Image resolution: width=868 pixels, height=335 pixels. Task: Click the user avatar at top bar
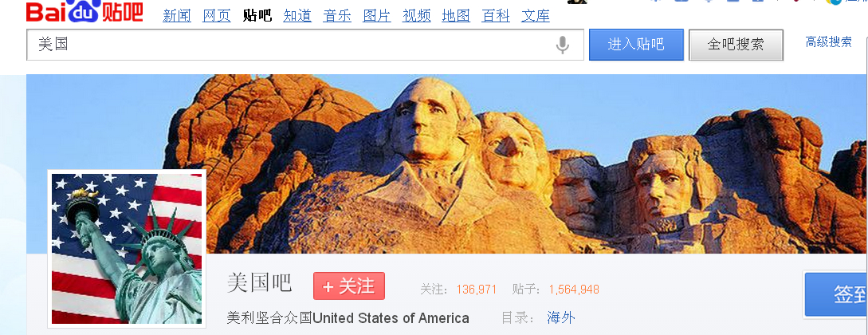tap(577, 2)
